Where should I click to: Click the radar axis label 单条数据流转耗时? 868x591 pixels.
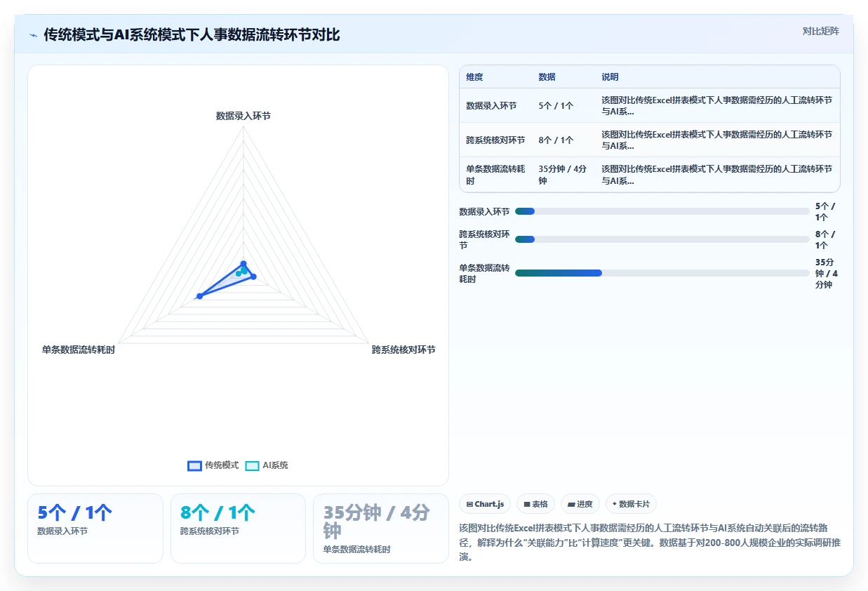79,350
